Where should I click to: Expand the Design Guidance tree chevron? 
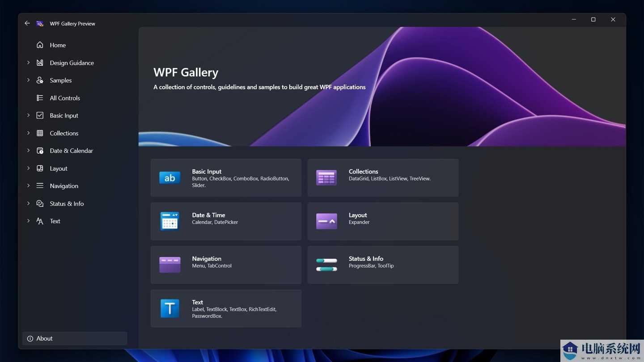28,63
